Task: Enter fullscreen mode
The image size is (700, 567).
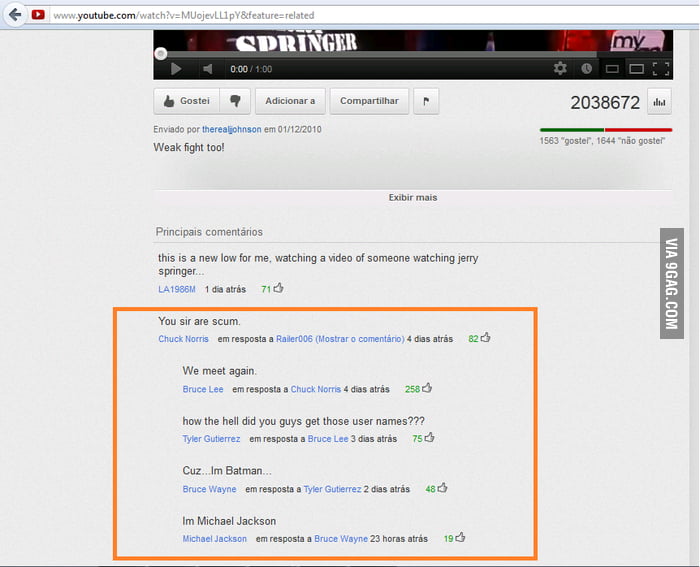Action: point(661,69)
